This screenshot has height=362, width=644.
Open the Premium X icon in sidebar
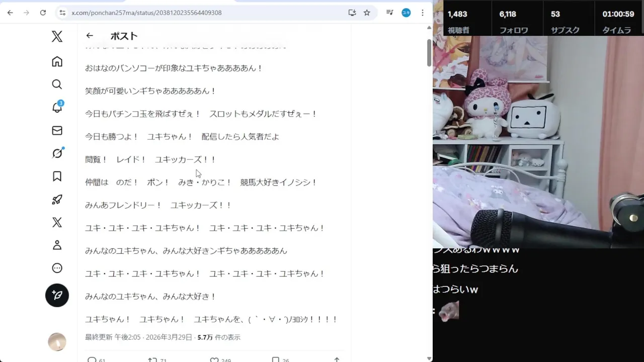coord(57,222)
